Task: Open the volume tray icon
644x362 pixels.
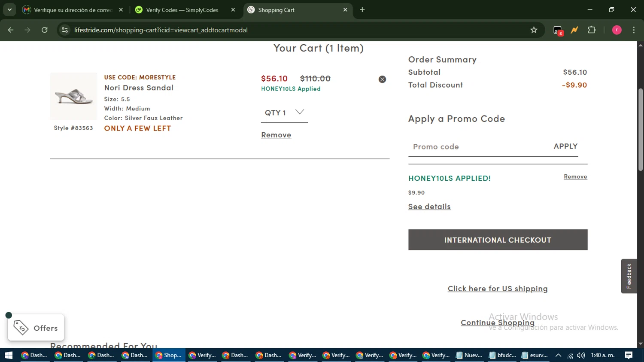Action: [x=581, y=355]
